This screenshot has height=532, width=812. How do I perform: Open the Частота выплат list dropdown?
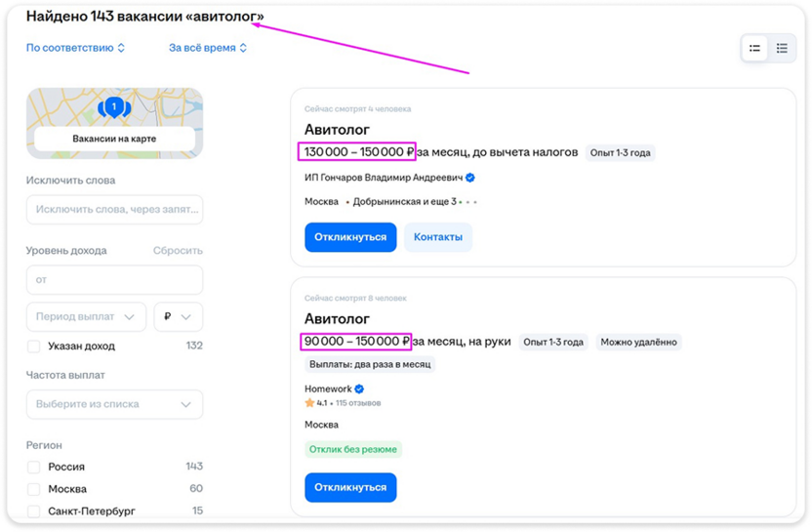[x=114, y=404]
